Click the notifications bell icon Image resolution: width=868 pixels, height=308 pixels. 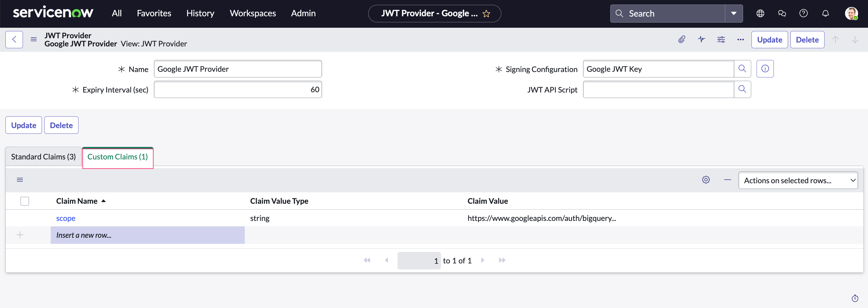click(x=825, y=13)
